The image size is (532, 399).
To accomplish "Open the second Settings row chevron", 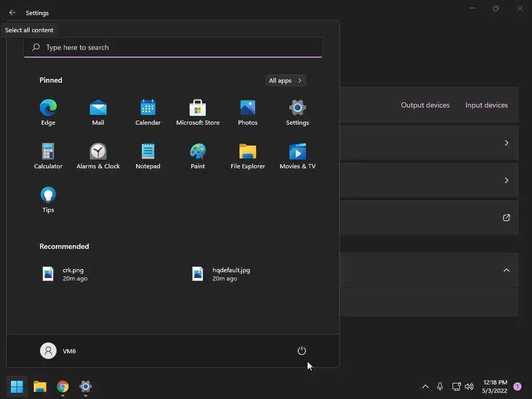I will tap(506, 180).
